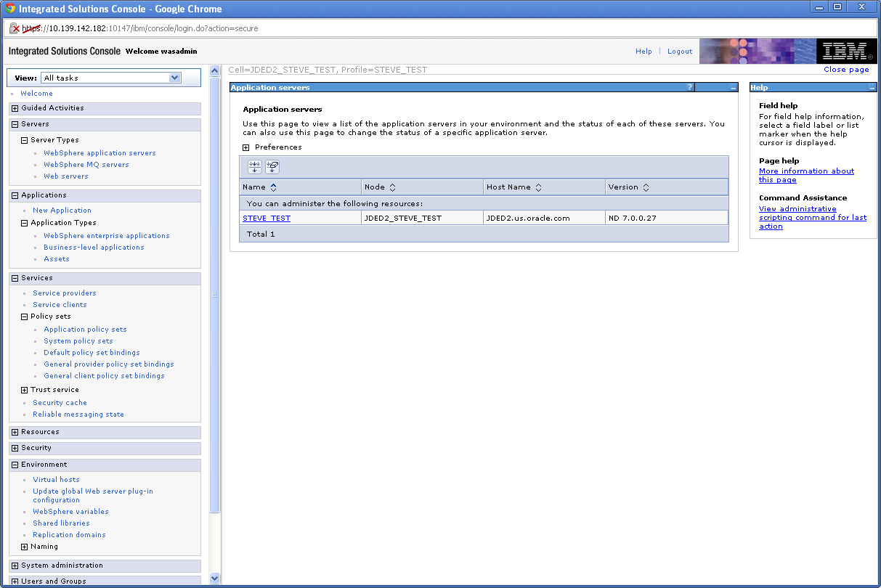Expand the Naming subtree
The width and height of the screenshot is (881, 588).
click(25, 547)
